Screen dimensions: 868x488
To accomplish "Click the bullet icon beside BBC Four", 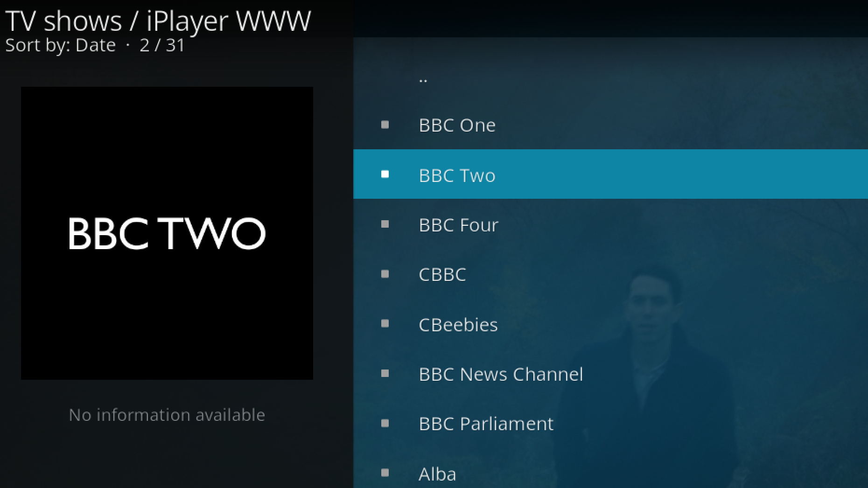I will coord(385,224).
